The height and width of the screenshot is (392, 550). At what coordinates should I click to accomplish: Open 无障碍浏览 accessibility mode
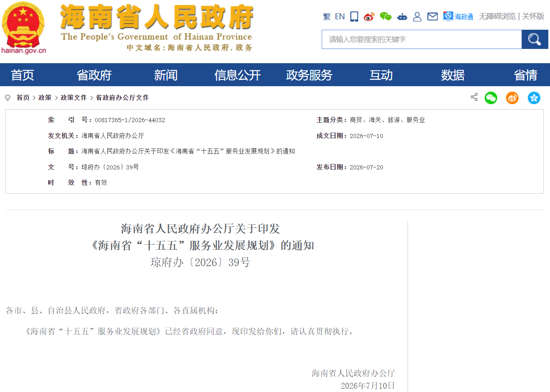click(x=497, y=16)
